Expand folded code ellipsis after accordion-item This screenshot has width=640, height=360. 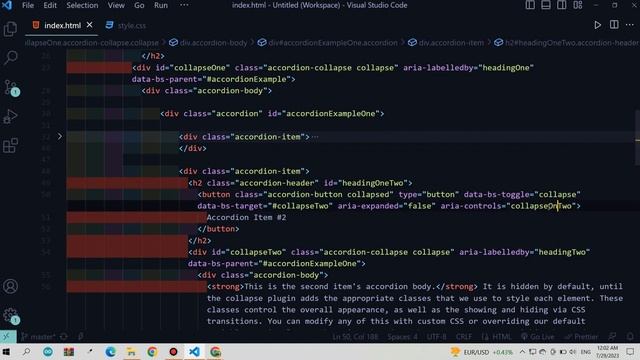tap(315, 137)
